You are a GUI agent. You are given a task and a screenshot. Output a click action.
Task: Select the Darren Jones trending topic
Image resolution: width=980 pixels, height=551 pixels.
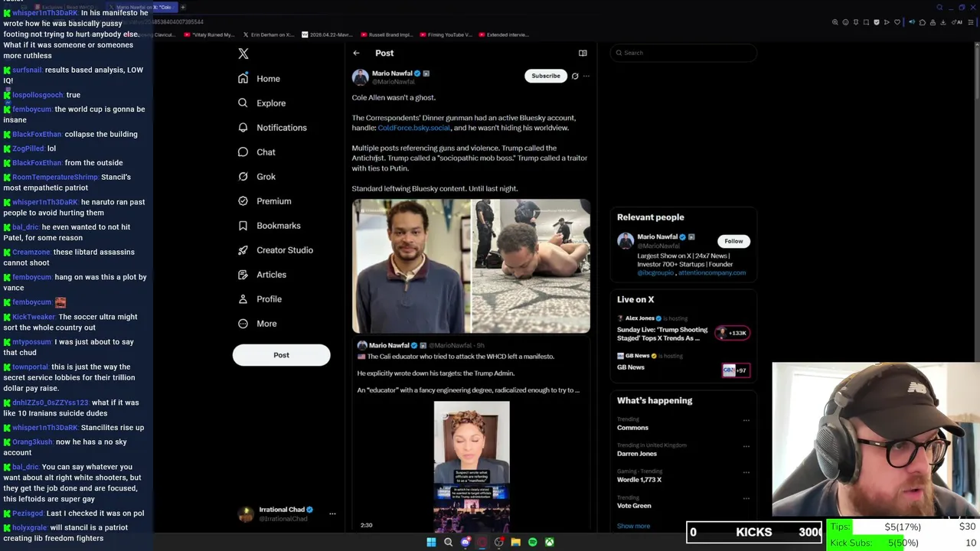point(637,454)
